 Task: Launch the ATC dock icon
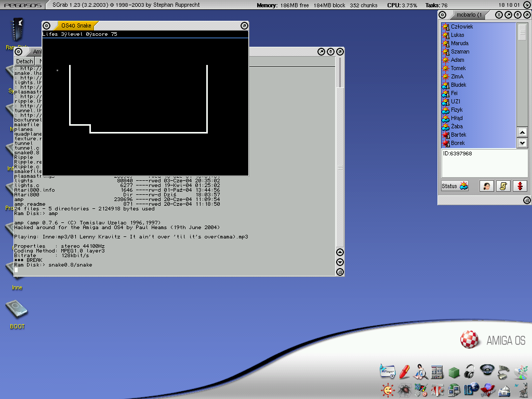(x=437, y=390)
